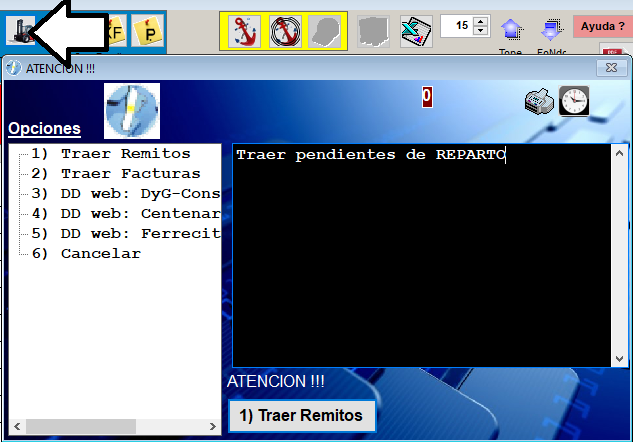Click the options list horizontal scrollbar

click(80, 426)
